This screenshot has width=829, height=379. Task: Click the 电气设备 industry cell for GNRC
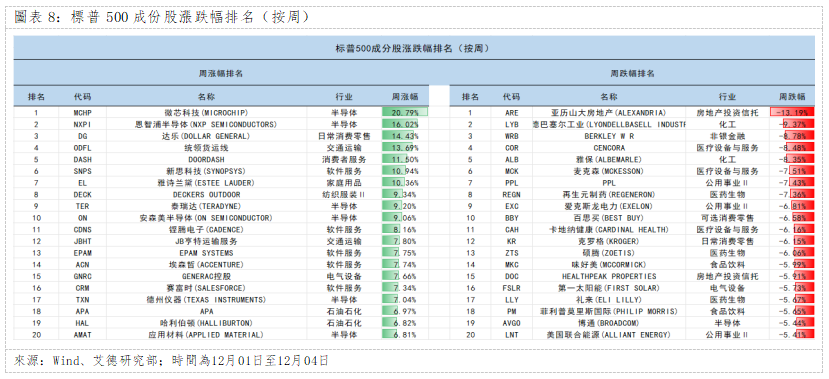345,276
